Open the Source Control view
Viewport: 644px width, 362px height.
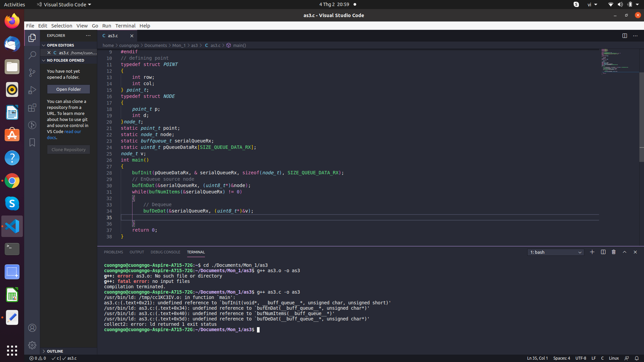point(32,73)
